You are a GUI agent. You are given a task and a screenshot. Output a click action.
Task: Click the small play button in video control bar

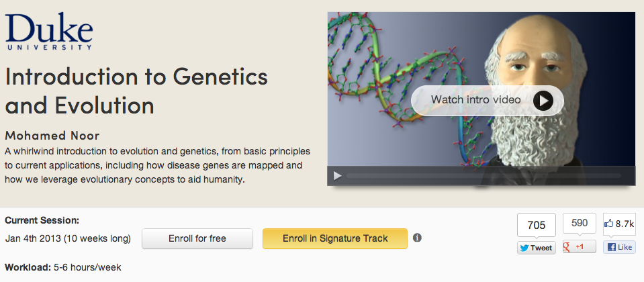point(337,176)
